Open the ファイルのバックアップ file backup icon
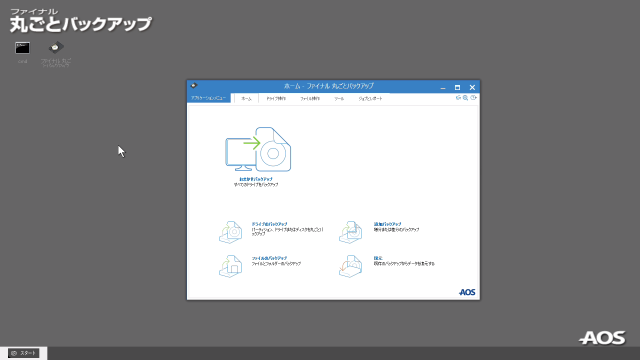This screenshot has height=360, width=640. click(231, 266)
